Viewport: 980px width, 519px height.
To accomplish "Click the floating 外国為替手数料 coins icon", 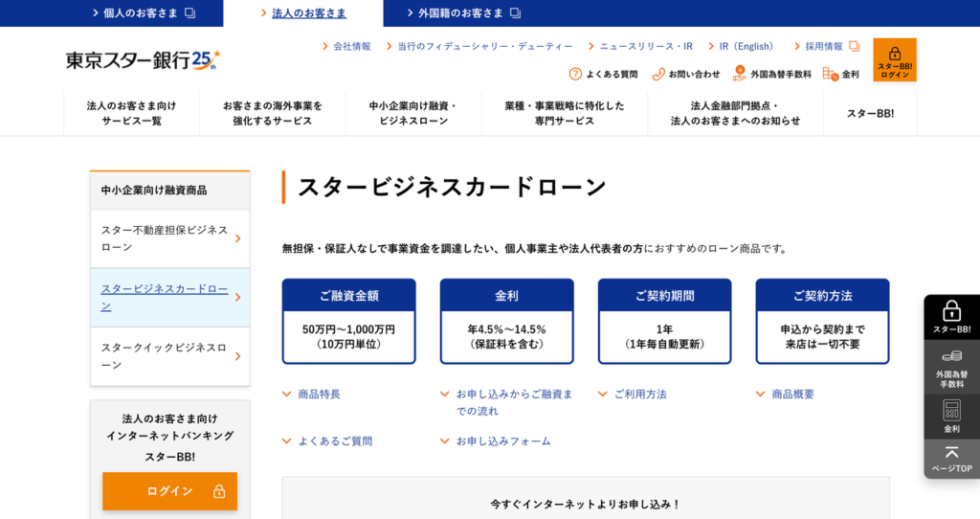I will 951,356.
